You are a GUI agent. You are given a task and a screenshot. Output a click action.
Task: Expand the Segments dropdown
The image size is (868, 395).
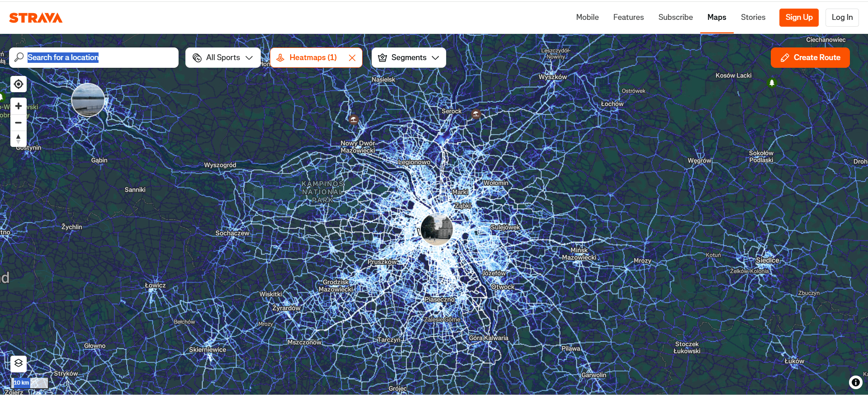[409, 58]
